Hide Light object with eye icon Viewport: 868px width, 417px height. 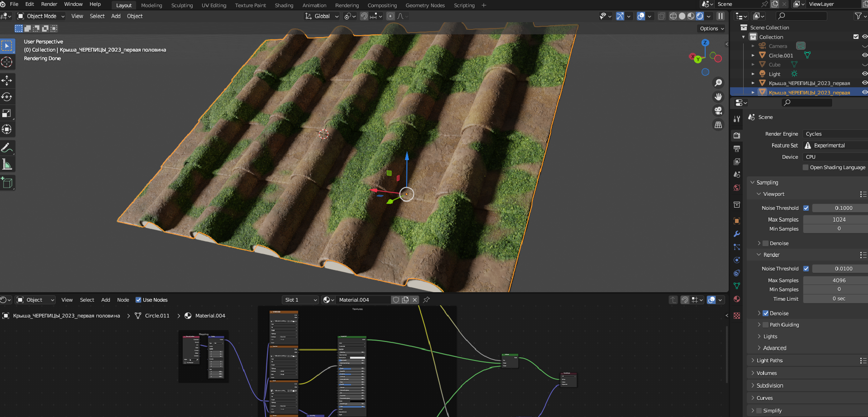tap(864, 74)
